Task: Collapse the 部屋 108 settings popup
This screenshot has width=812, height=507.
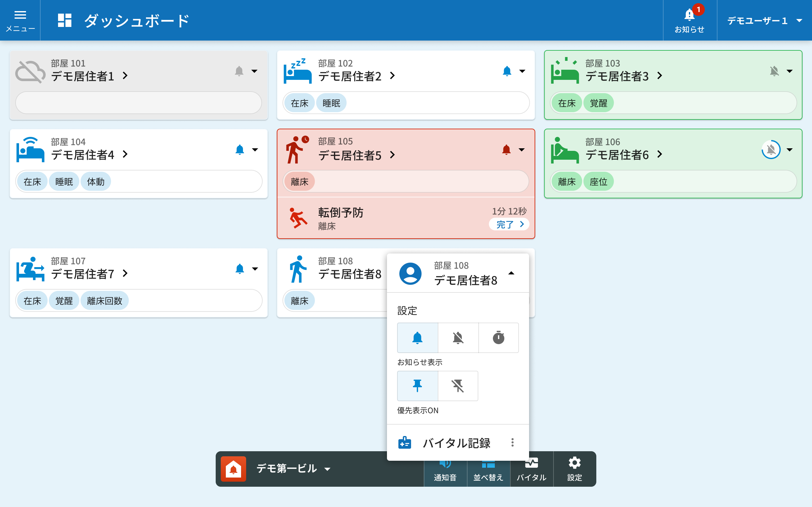Action: click(x=511, y=273)
